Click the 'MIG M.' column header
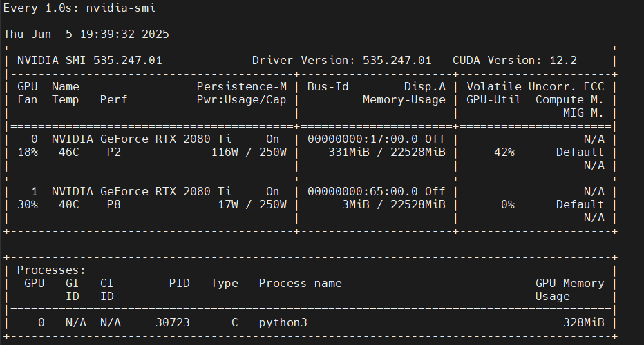644x345 pixels. pyautogui.click(x=584, y=113)
